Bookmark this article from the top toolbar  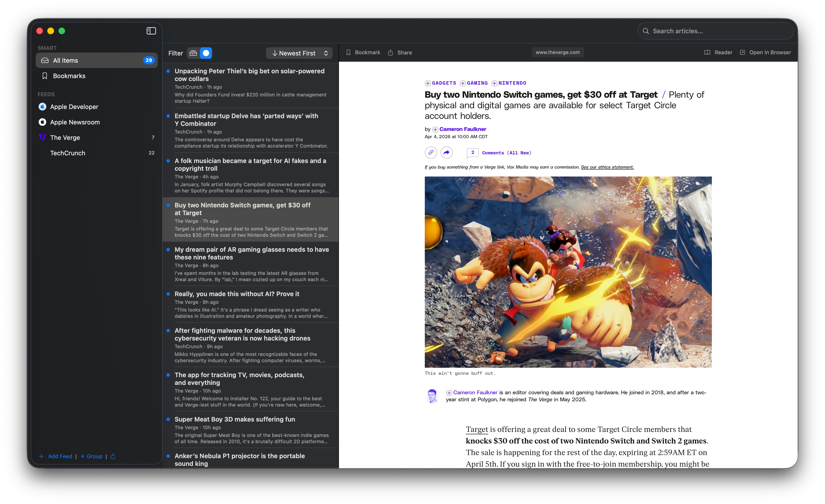point(363,52)
